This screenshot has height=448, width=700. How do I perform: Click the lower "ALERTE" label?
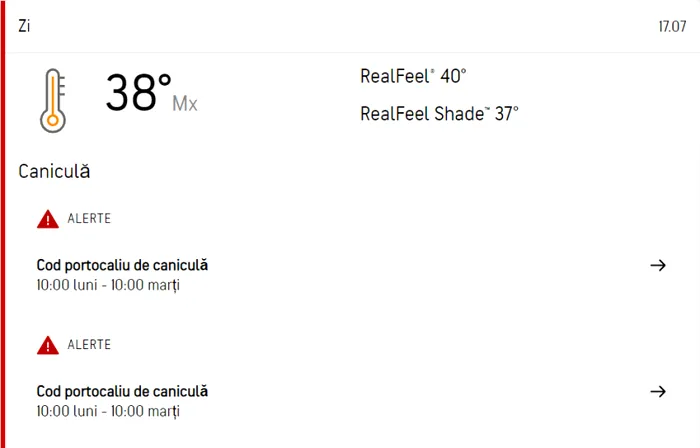89,344
